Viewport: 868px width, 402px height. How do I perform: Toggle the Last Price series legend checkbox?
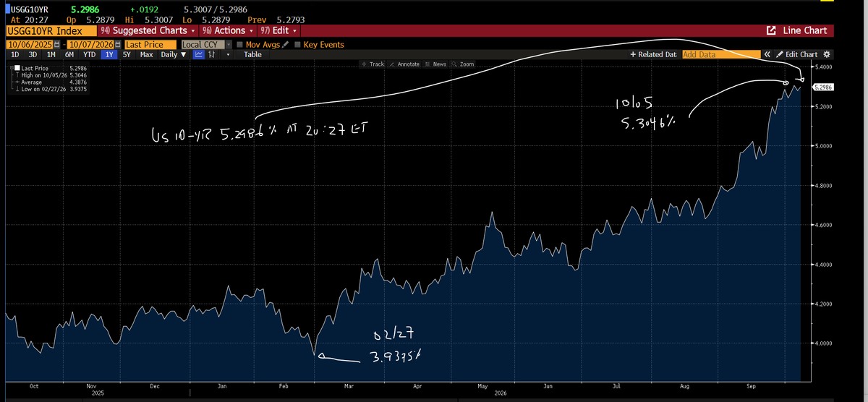(x=17, y=67)
